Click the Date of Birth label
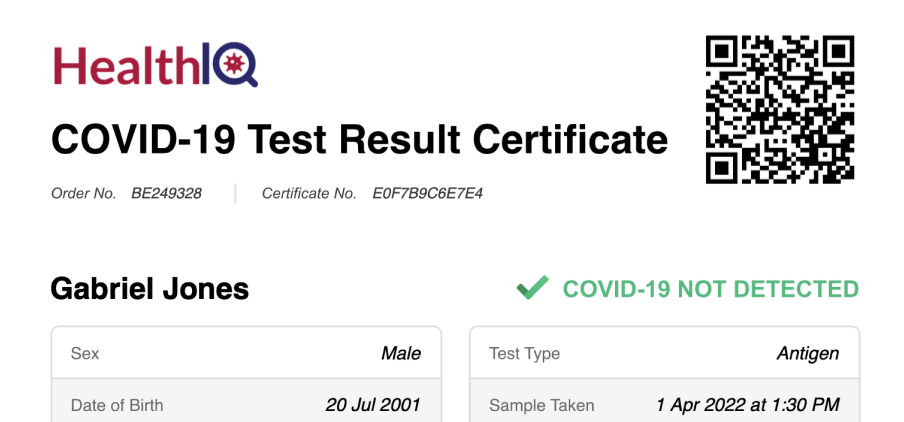Screen dimensions: 904x422 117,405
